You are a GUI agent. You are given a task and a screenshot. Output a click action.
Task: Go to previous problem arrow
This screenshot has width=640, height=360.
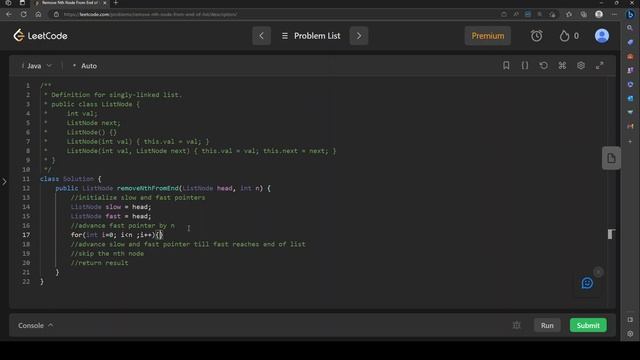pos(261,36)
